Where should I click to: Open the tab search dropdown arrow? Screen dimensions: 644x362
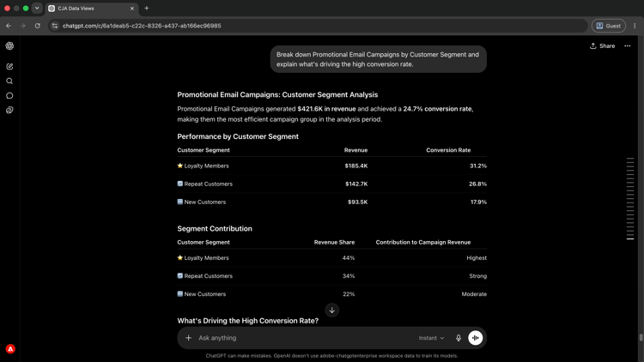point(37,9)
